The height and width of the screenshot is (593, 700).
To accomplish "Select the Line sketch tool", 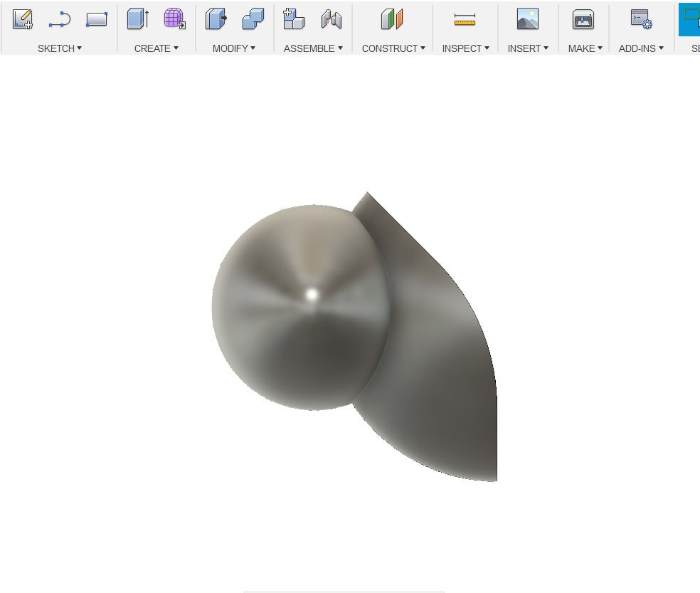I will 60,20.
